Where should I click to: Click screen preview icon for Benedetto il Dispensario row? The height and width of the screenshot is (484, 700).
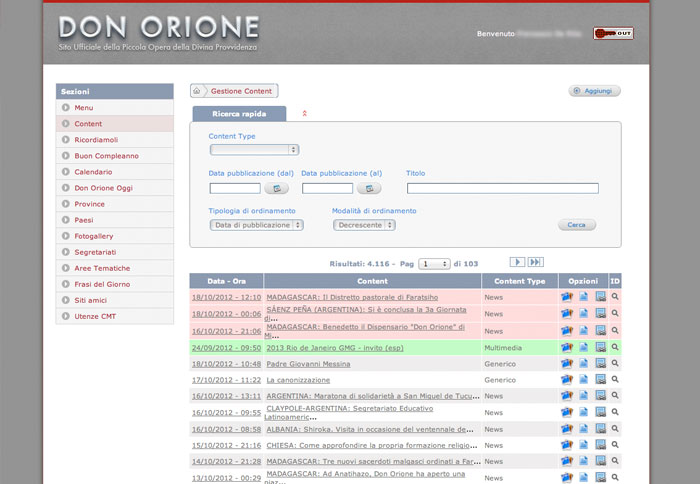click(600, 330)
